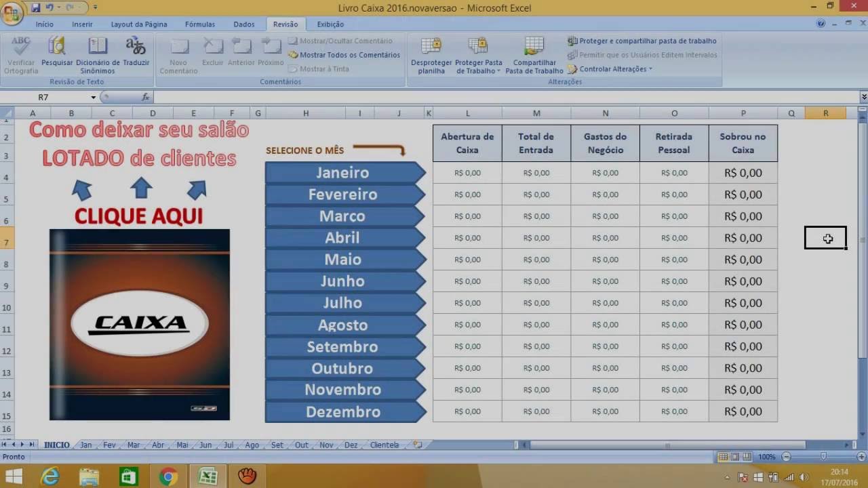The width and height of the screenshot is (868, 488).
Task: Select the Abril month button
Action: click(x=344, y=238)
